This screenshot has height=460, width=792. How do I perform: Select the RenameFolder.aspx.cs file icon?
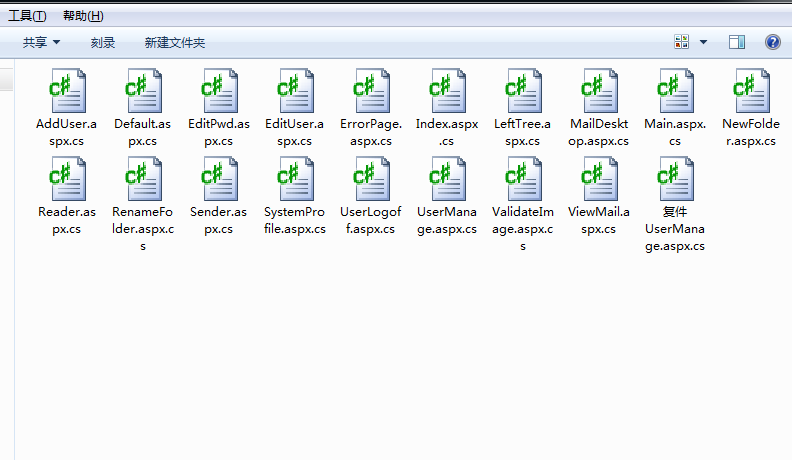click(143, 179)
